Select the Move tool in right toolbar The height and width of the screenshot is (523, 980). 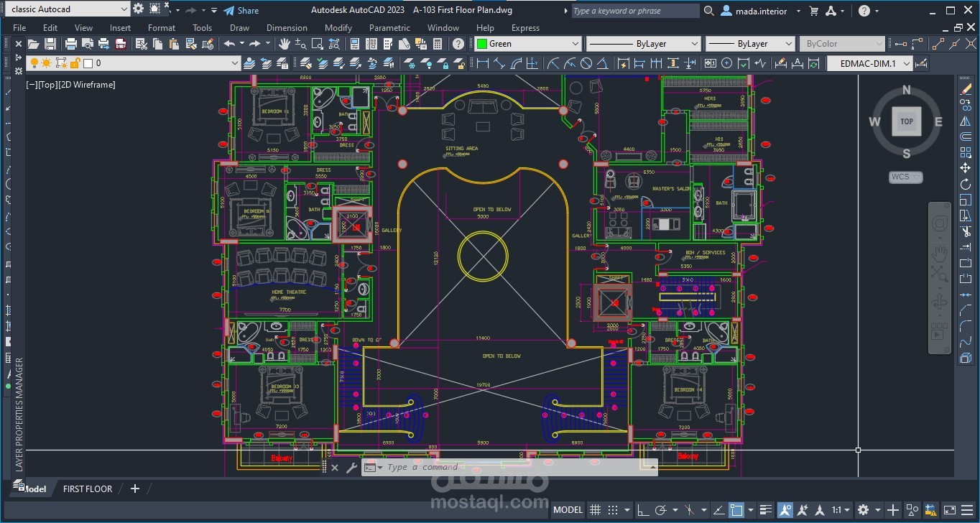(965, 168)
